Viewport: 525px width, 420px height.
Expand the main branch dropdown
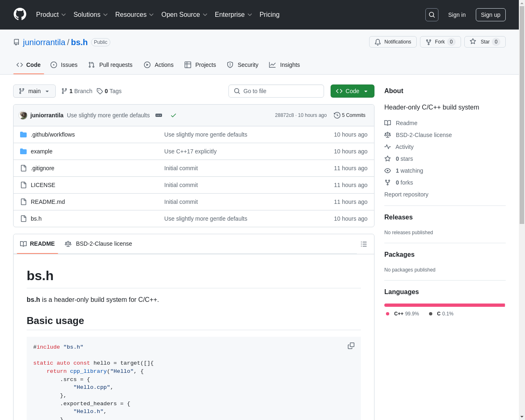click(34, 91)
